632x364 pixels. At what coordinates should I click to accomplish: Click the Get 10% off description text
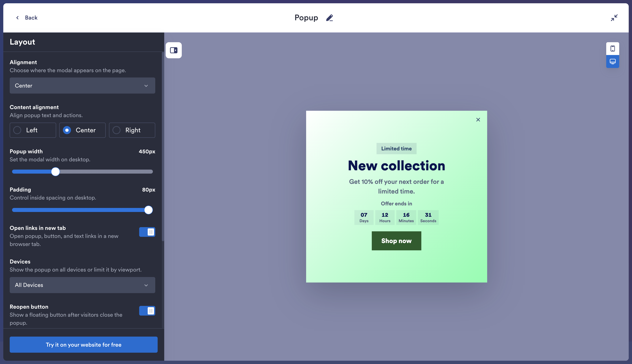click(396, 187)
